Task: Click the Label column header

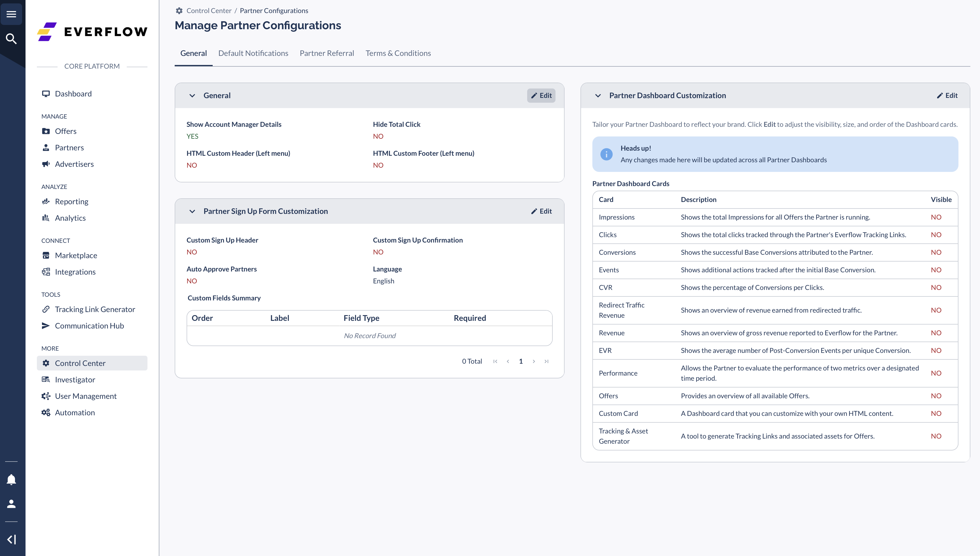Action: [x=280, y=318]
